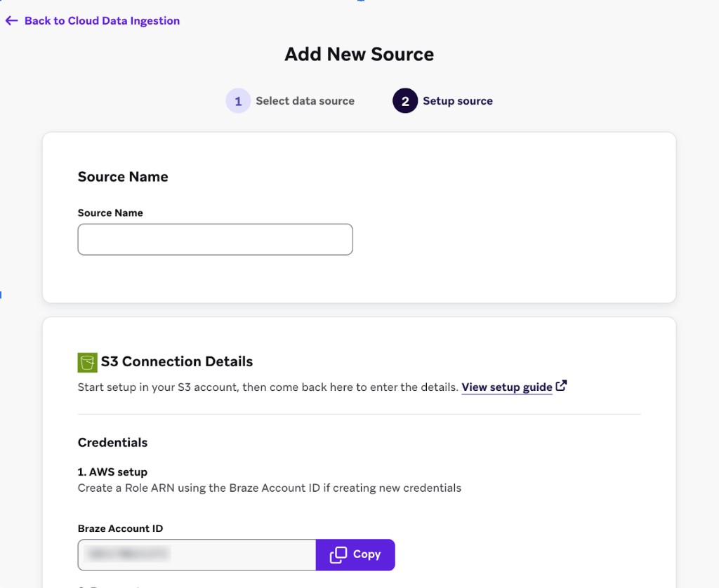Click the step 2 circle indicator
The height and width of the screenshot is (588, 719).
click(405, 101)
